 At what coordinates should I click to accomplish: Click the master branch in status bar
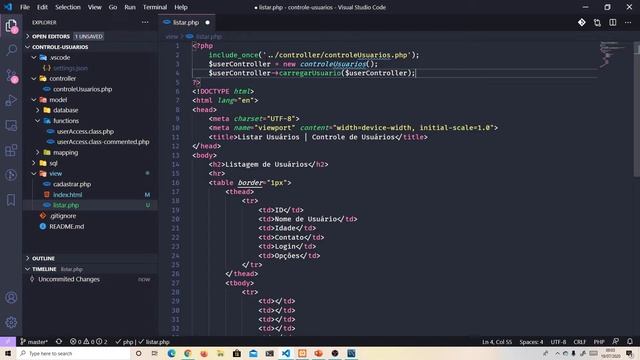[34, 342]
